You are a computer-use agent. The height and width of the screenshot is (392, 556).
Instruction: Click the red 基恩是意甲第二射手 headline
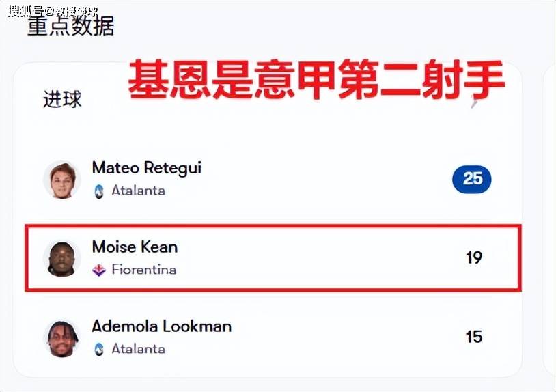pos(316,80)
